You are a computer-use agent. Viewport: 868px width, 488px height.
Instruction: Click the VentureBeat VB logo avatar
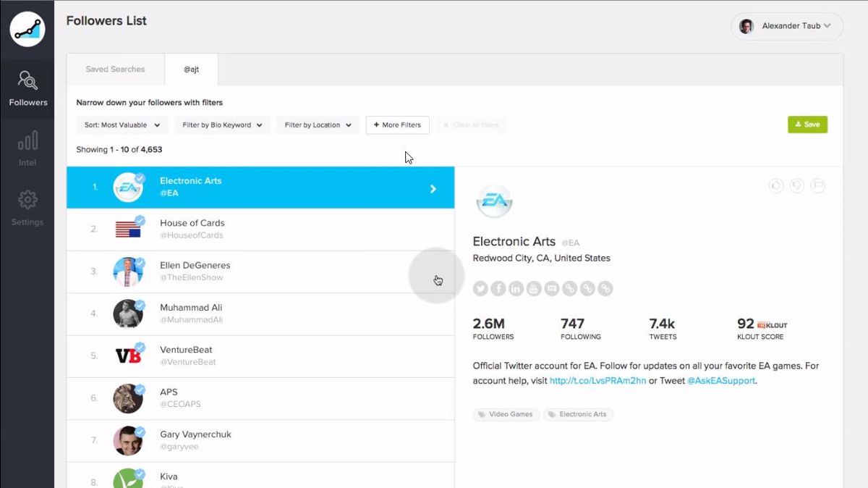tap(128, 356)
